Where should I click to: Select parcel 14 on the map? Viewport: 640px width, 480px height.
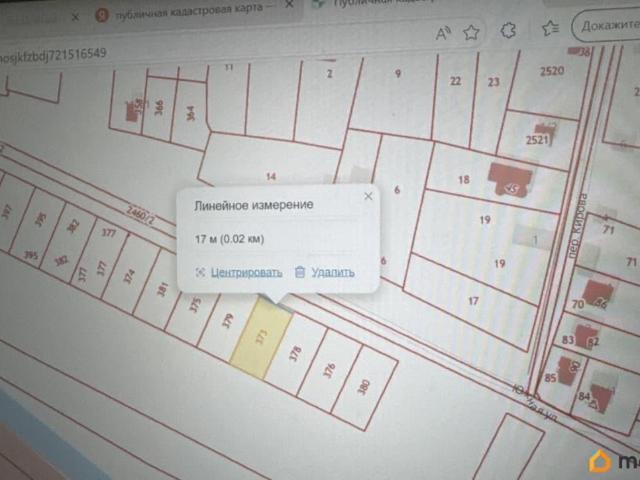[270, 161]
